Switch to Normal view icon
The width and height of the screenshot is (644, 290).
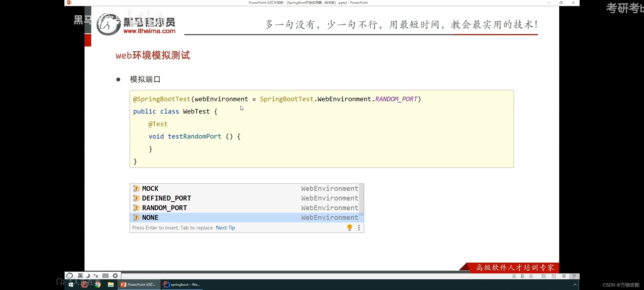tap(543, 276)
